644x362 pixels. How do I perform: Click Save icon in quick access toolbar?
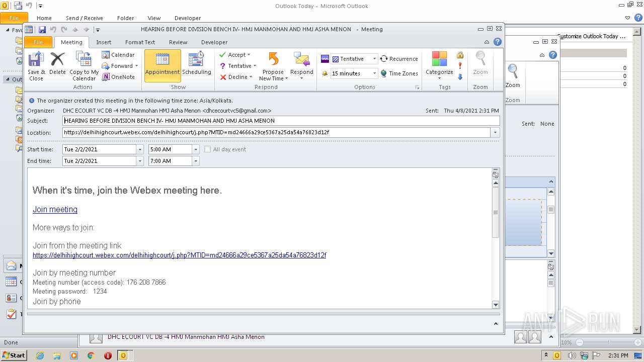[42, 30]
